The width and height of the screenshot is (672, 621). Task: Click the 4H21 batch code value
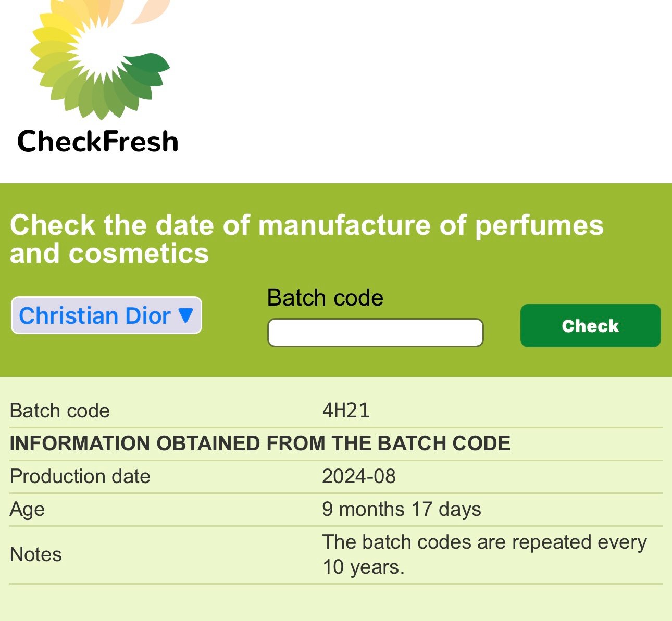click(346, 411)
